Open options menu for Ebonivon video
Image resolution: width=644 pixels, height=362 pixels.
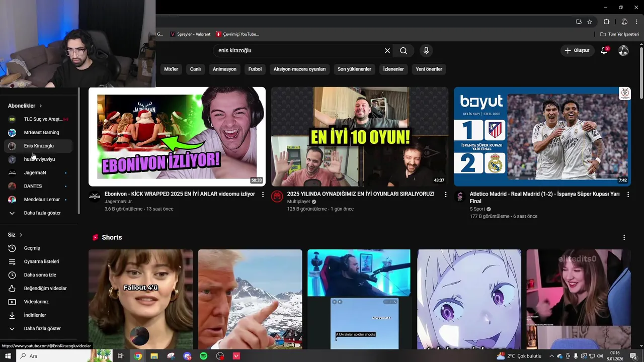point(263,194)
